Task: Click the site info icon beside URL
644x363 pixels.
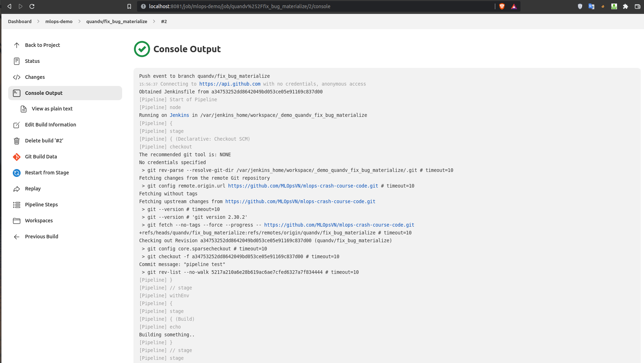Action: [x=143, y=6]
